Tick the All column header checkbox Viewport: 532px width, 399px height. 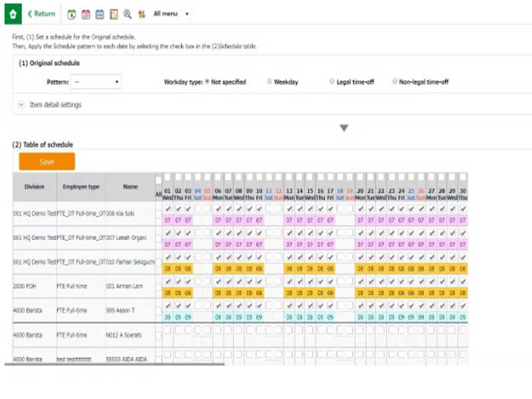click(158, 180)
